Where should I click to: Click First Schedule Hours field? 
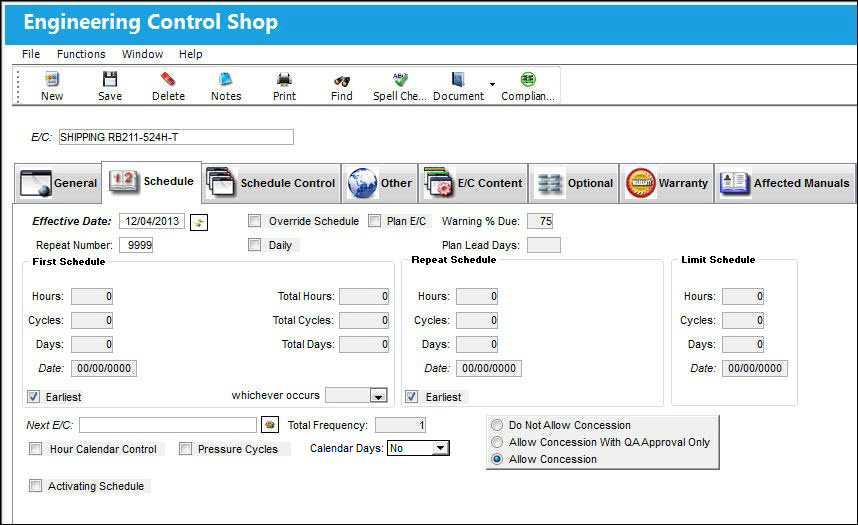[x=92, y=296]
